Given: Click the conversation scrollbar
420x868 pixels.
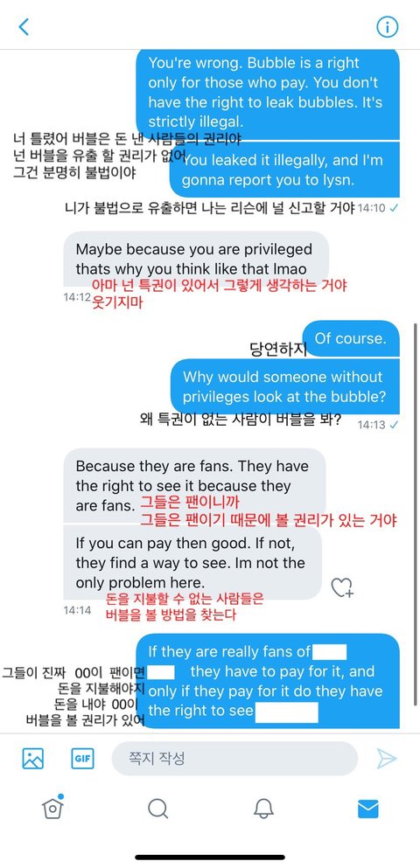Looking at the screenshot, I should coord(416,513).
